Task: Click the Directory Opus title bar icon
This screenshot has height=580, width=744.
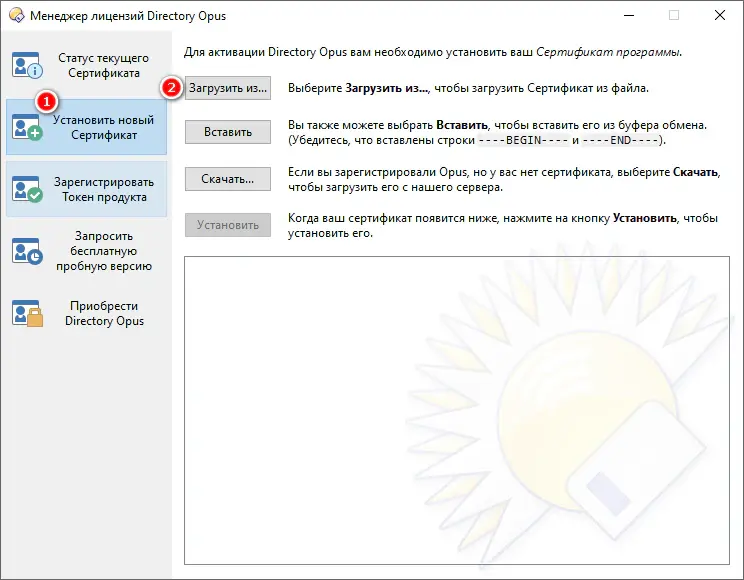Action: (17, 16)
